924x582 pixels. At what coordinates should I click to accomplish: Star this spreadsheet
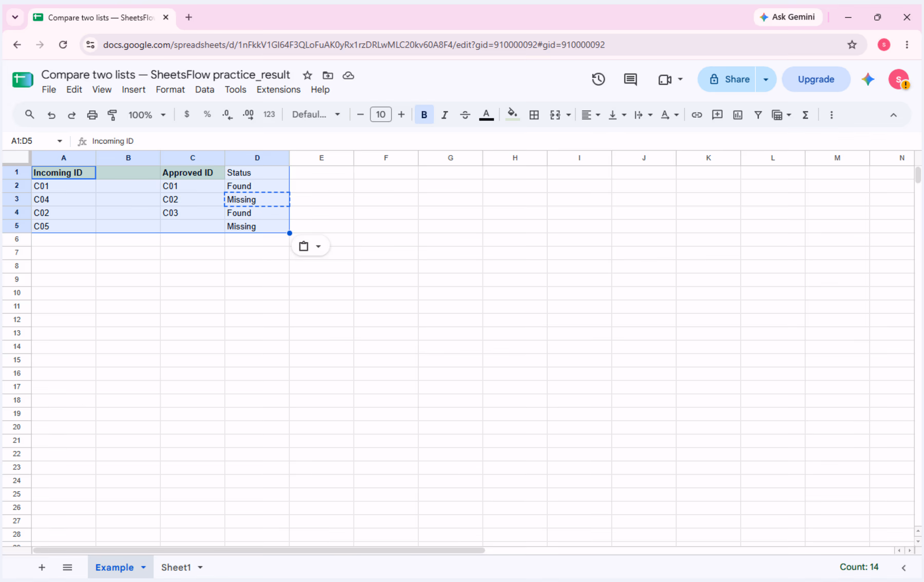pos(307,76)
